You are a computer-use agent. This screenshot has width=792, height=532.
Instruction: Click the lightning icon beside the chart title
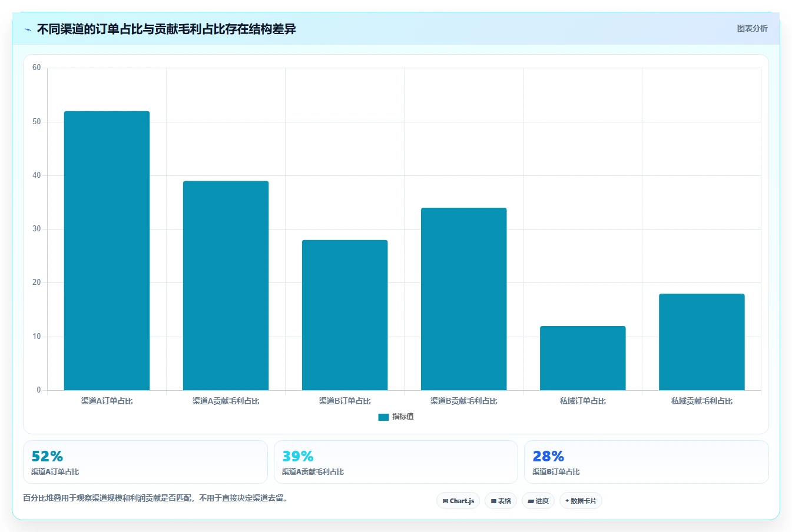(x=28, y=29)
